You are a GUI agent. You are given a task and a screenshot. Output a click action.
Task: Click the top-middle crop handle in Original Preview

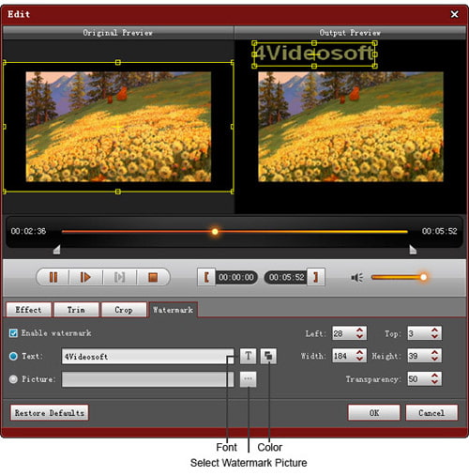pyautogui.click(x=118, y=62)
